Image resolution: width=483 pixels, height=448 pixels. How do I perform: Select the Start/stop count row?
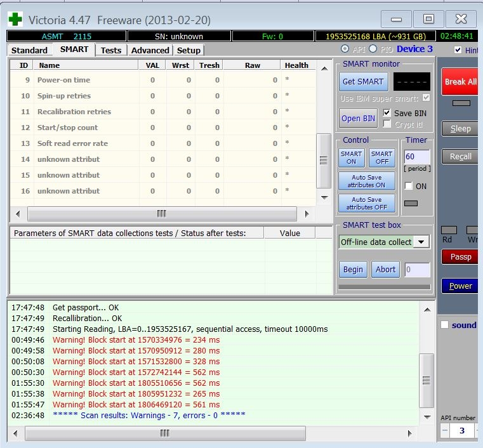click(x=163, y=128)
